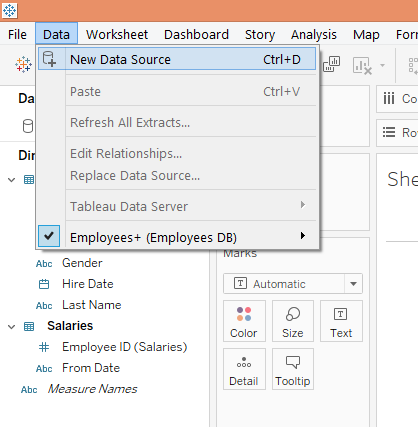Click the clear sheet chart icon
Viewport: 418px width, 427px height.
tap(362, 65)
